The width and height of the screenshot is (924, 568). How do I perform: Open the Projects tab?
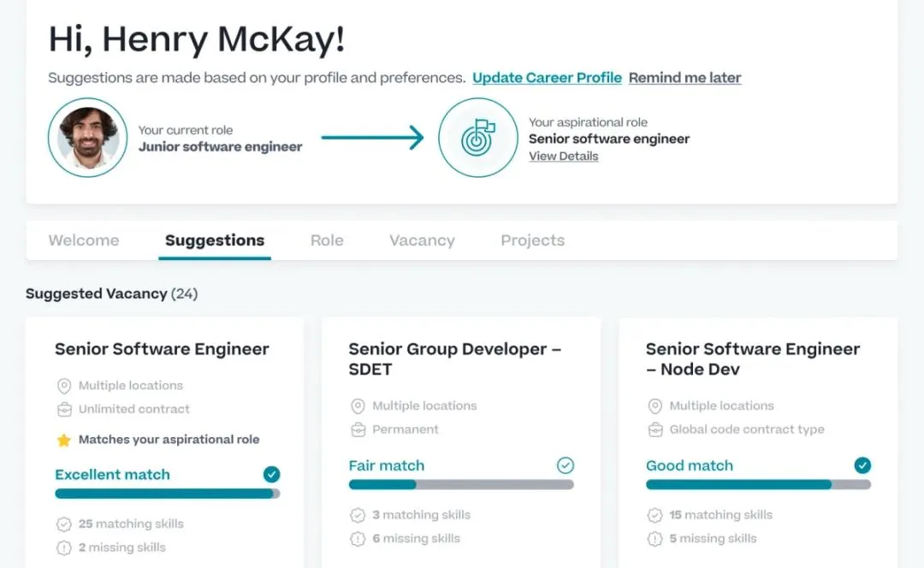[x=532, y=240]
